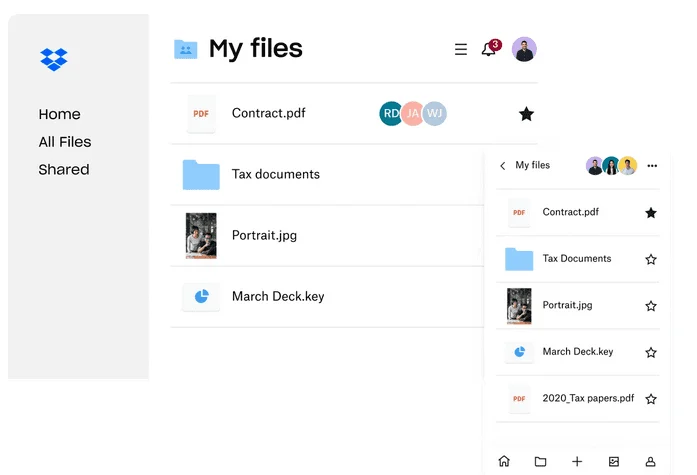Click the Dropbox logo in sidebar

click(x=54, y=59)
